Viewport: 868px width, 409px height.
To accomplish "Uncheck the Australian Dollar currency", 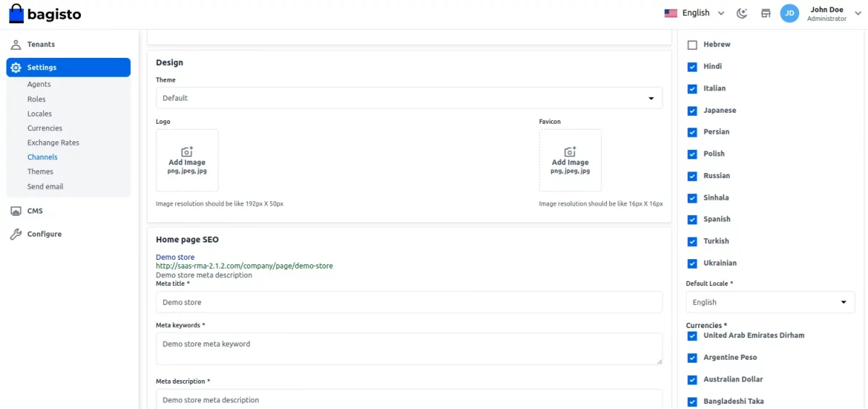I will (x=692, y=379).
